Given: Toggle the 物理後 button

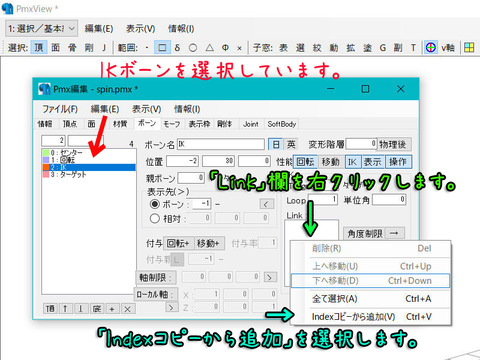Looking at the screenshot, I should [x=393, y=144].
